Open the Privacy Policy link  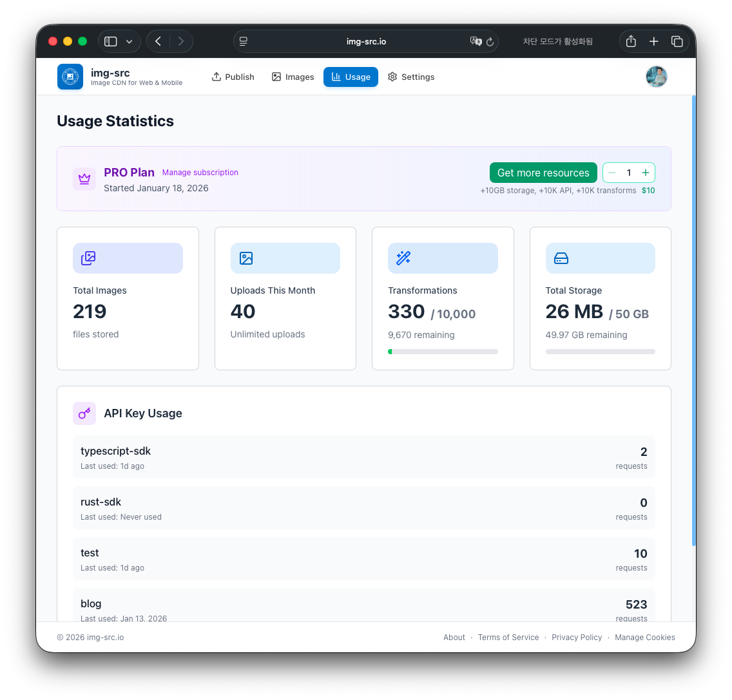point(577,638)
